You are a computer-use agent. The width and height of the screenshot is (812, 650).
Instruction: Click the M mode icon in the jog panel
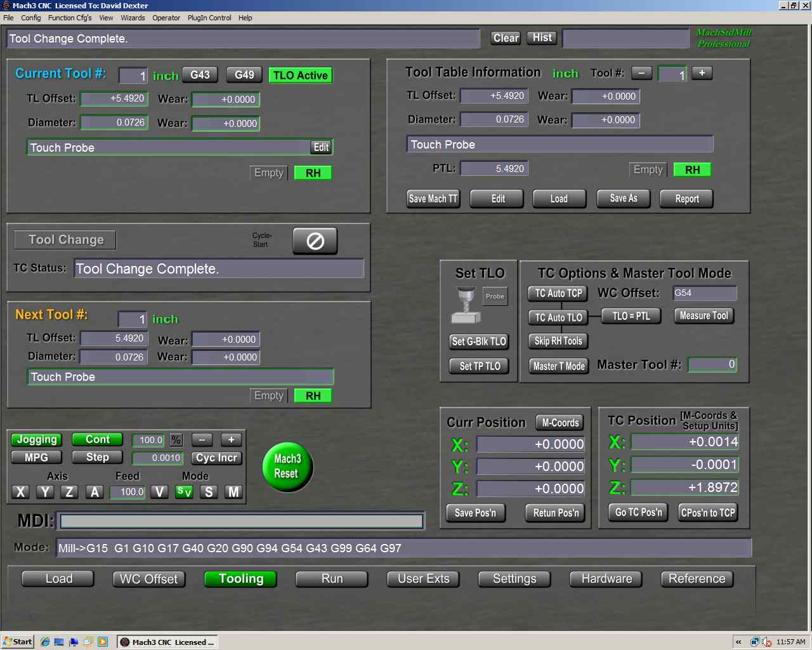pos(233,491)
